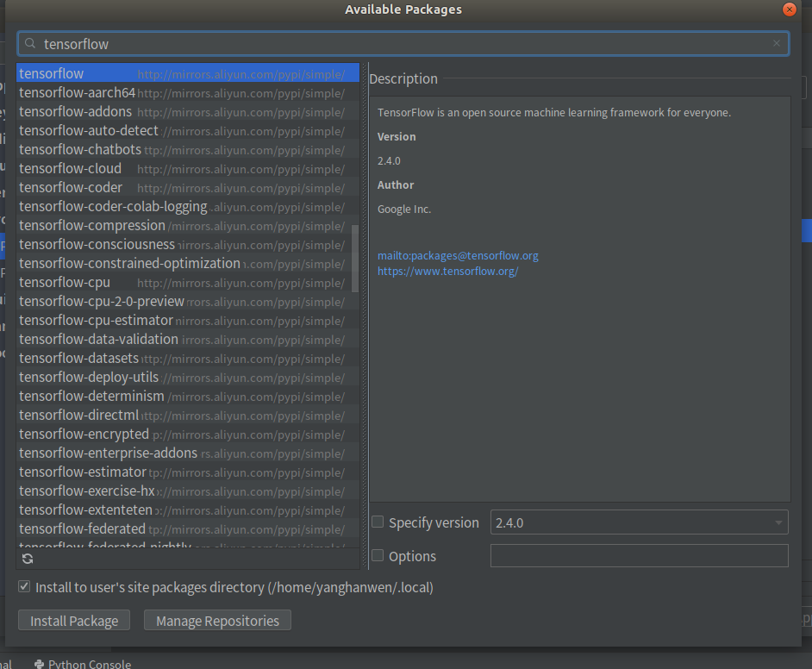Select the tensorflow-coder row
Viewport: 812px width, 669px height.
pyautogui.click(x=188, y=187)
